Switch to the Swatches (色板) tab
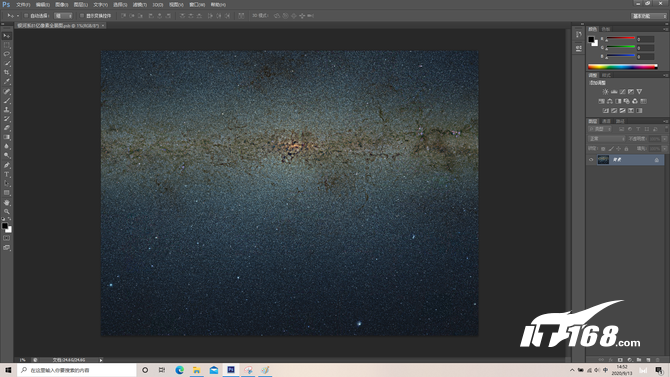 coord(606,29)
